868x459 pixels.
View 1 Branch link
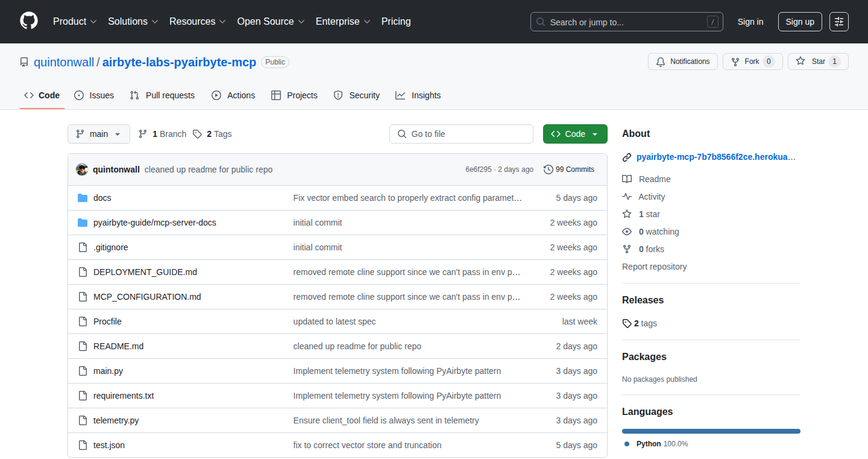coord(162,134)
